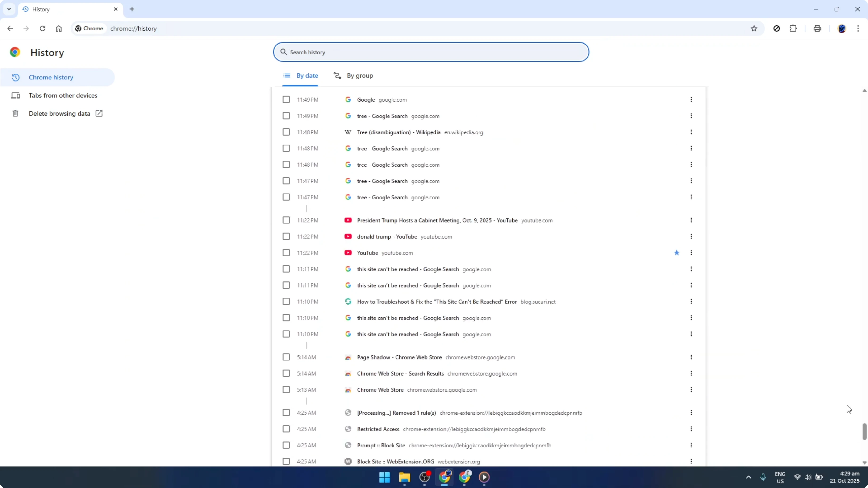Tick the Page Shadow Web Store checkbox
The image size is (868, 488).
(x=286, y=357)
